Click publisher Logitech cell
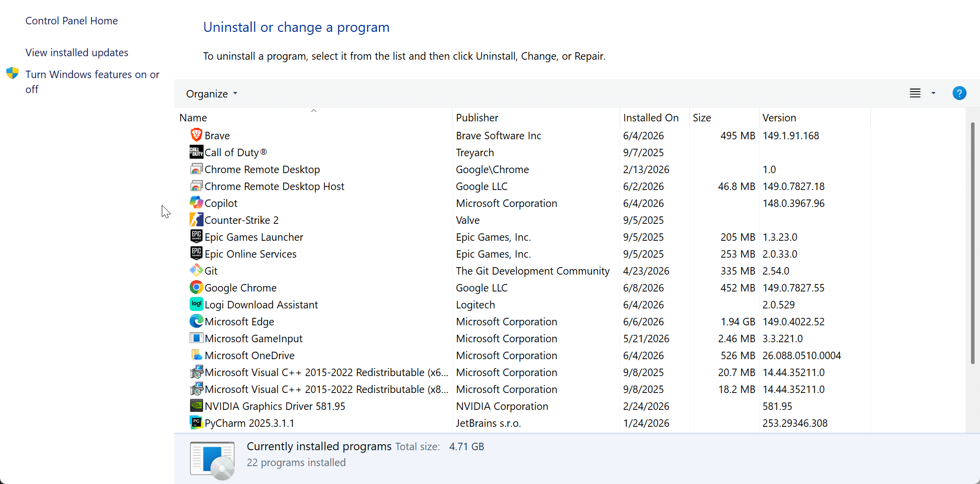Viewport: 980px width, 484px height. pyautogui.click(x=475, y=305)
